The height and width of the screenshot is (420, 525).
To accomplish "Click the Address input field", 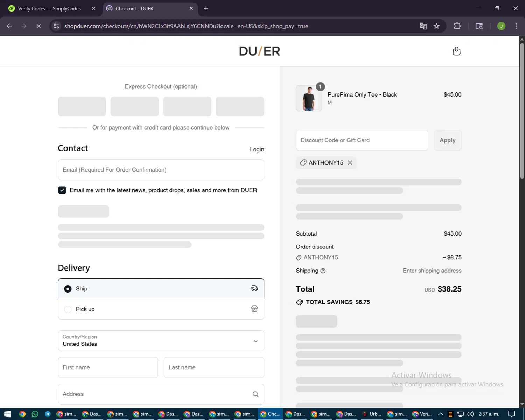I will [161, 394].
